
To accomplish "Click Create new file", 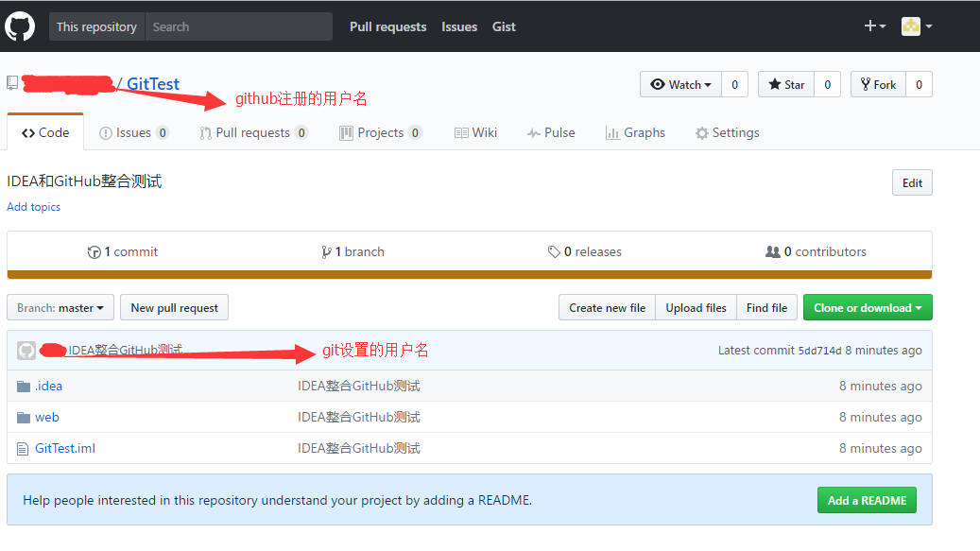I will click(607, 307).
